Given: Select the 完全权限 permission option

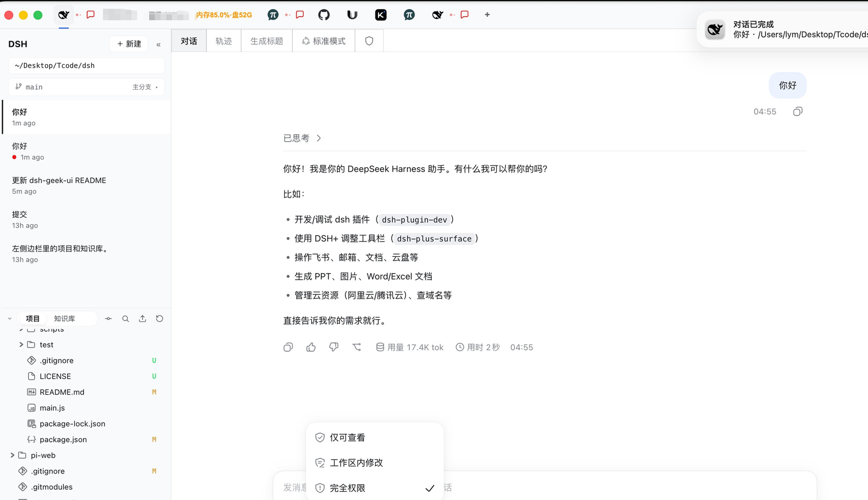Looking at the screenshot, I should 374,488.
